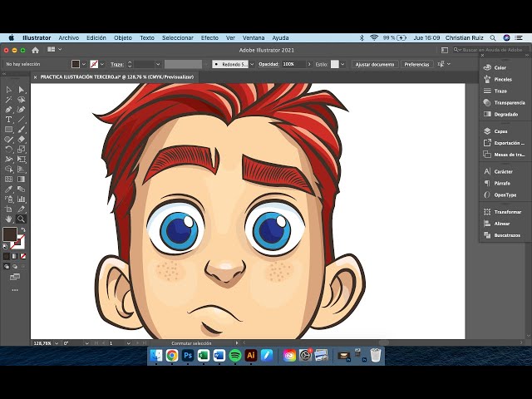Select the Rectangle tool
This screenshot has height=399, width=532.
pyautogui.click(x=8, y=130)
